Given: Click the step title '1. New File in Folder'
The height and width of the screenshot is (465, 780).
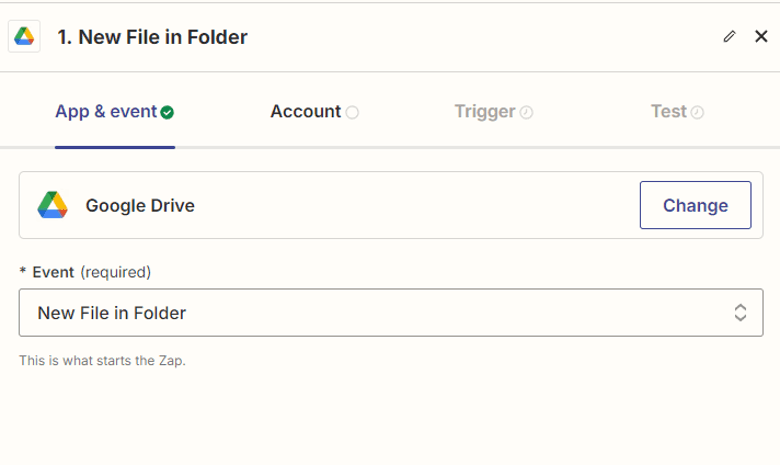Looking at the screenshot, I should pyautogui.click(x=152, y=37).
